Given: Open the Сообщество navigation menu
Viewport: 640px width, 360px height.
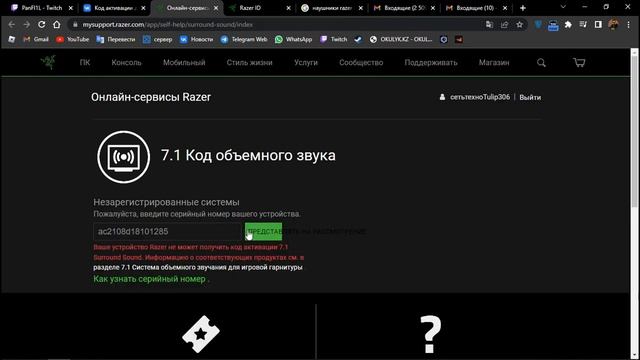Looking at the screenshot, I should 361,62.
